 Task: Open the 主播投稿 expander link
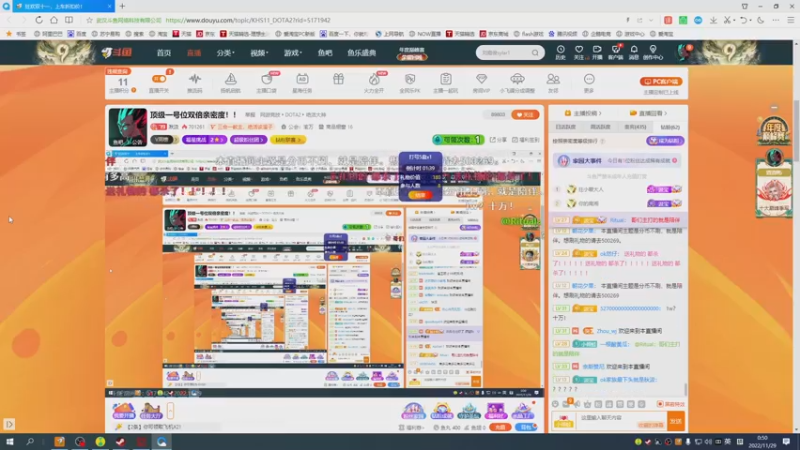coord(583,113)
